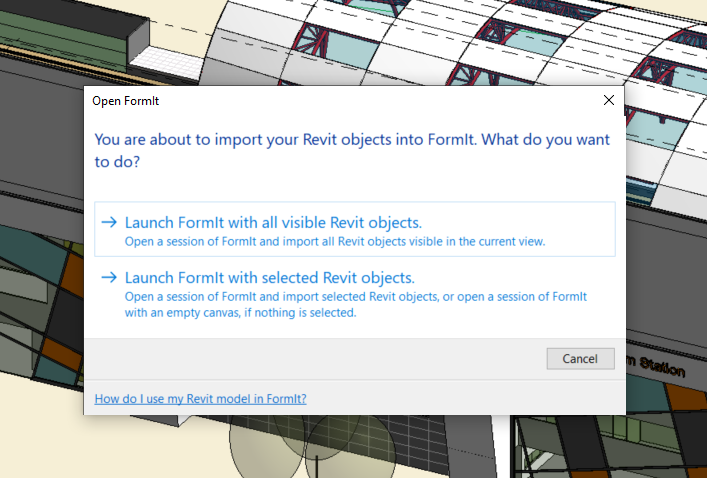Image resolution: width=707 pixels, height=478 pixels.
Task: Close the Open FormIt dialog with X
Action: (x=609, y=100)
